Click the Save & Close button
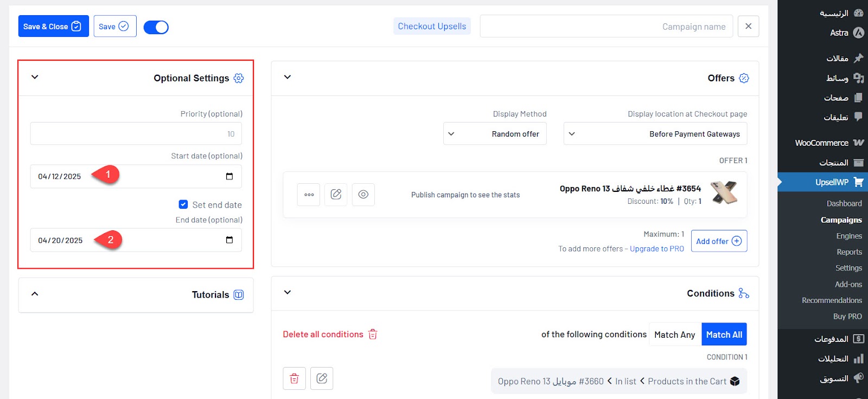This screenshot has height=399, width=868. (x=53, y=27)
